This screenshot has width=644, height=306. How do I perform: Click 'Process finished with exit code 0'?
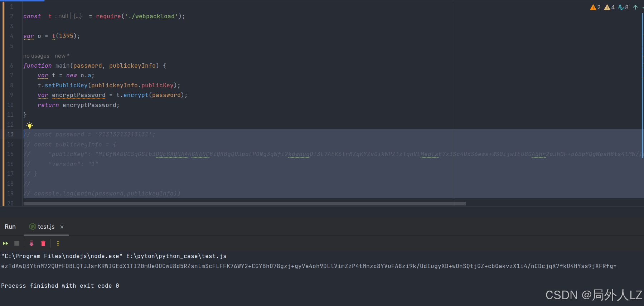(x=60, y=286)
